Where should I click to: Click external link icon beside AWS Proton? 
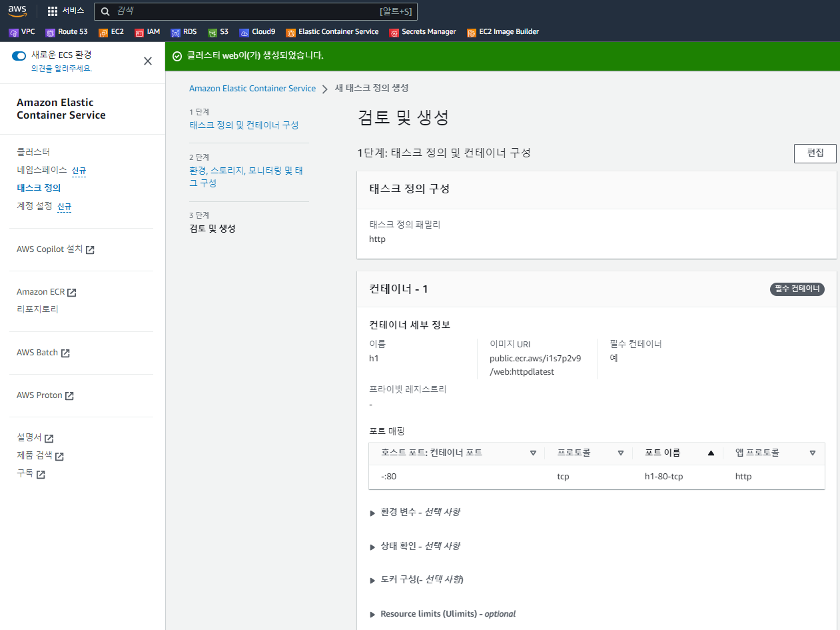(x=69, y=396)
